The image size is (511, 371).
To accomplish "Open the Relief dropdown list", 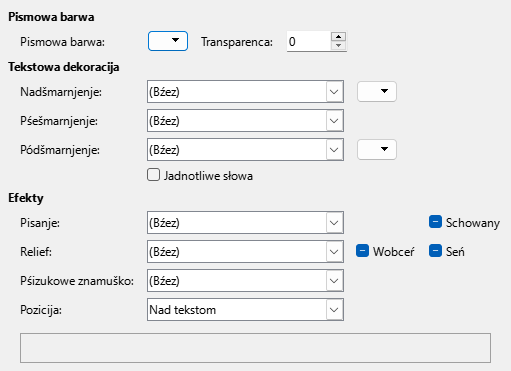I will tap(334, 252).
